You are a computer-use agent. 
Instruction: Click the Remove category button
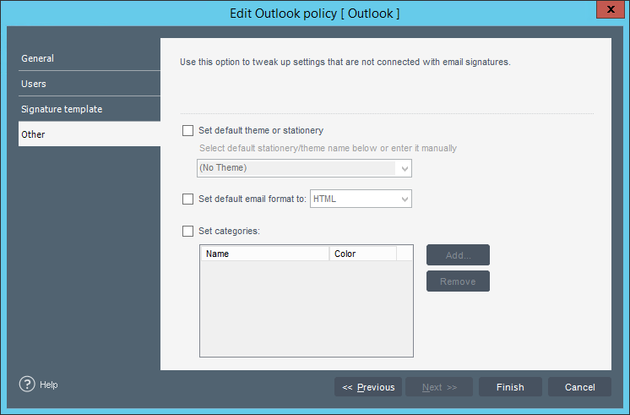tap(458, 281)
